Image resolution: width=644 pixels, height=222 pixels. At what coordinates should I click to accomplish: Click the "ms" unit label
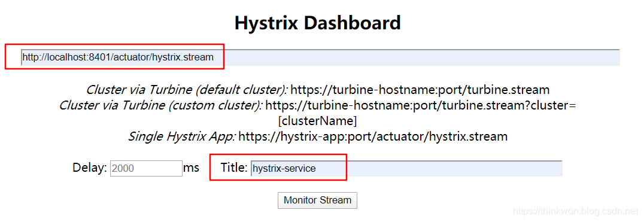[x=191, y=168]
